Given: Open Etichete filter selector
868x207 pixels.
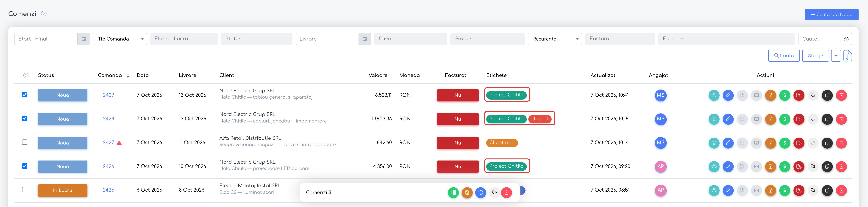Looking at the screenshot, I should [726, 39].
